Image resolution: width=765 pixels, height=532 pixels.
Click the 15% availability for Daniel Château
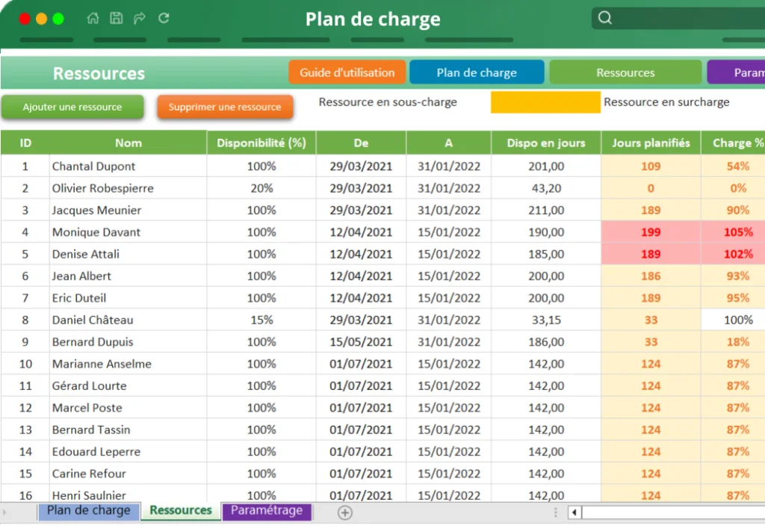pos(261,321)
